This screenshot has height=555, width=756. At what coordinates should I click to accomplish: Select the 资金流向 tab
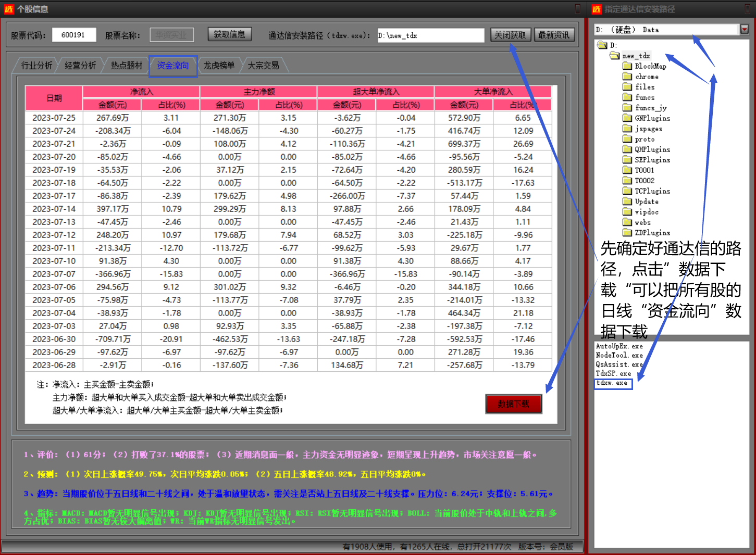tap(173, 66)
